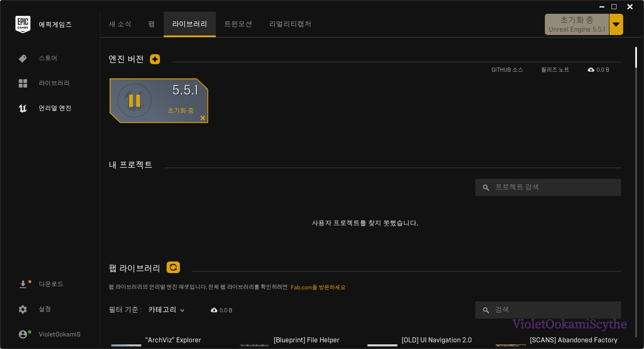Open the "ArchViz" Explorer asset
Viewport: 644px width, 349px height.
click(x=173, y=340)
